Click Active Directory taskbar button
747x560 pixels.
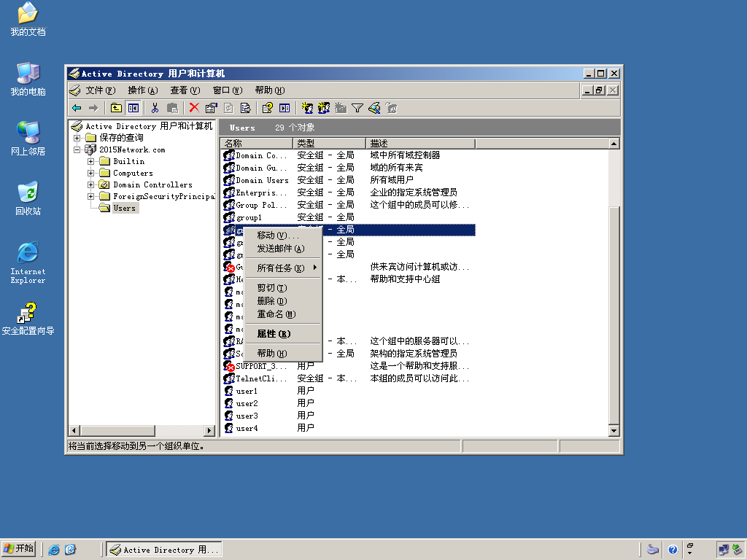tap(164, 550)
